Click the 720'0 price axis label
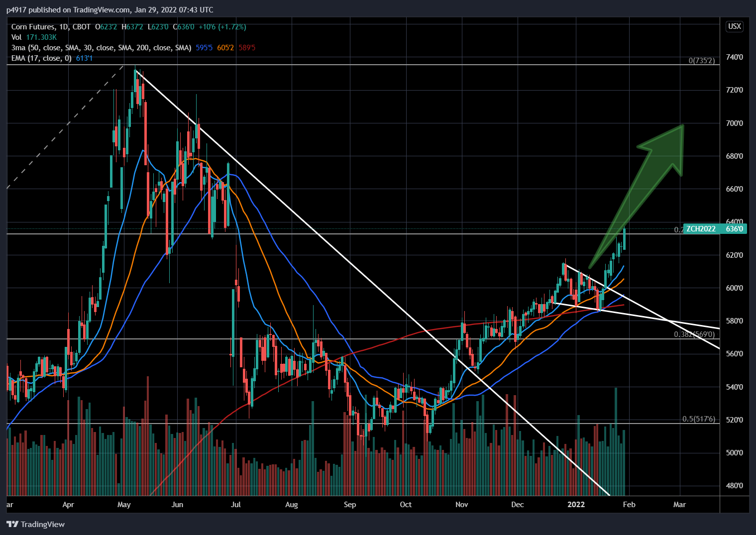 click(735, 90)
